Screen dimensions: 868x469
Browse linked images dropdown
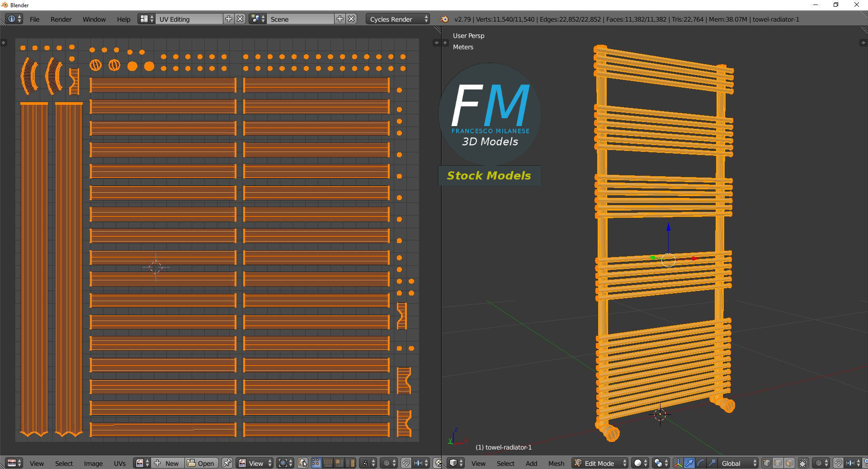tap(142, 463)
